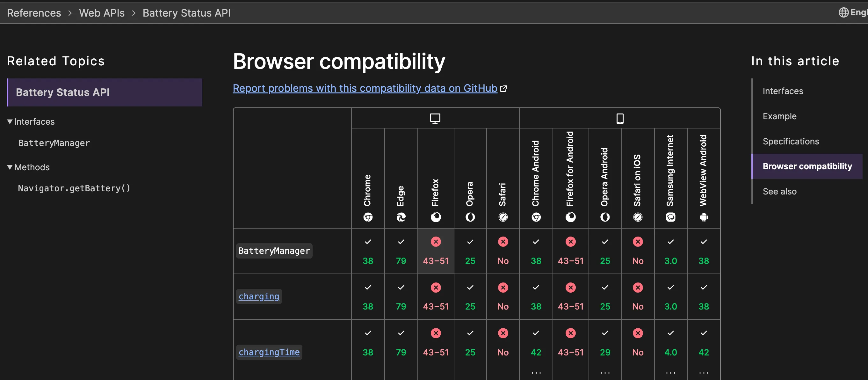Open the Battery Status API breadcrumb
The image size is (868, 380).
click(x=186, y=13)
